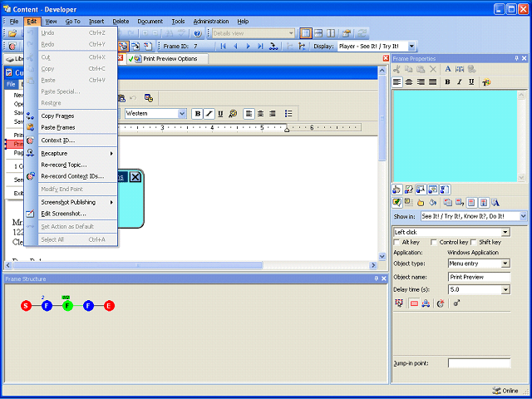Open the Left click action dropdown
532x399 pixels.
(505, 233)
